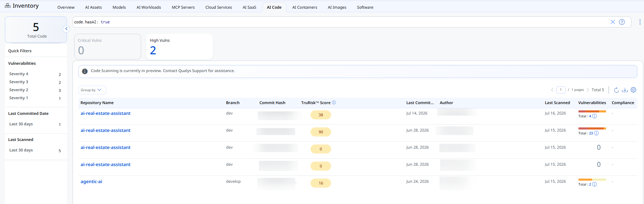Click the severity bar for agentic-ai row

[592, 180]
